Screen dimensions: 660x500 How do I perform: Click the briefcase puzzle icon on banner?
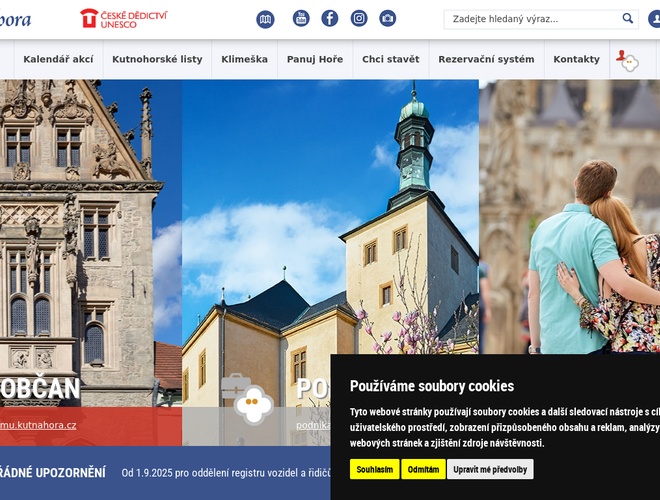(x=247, y=398)
